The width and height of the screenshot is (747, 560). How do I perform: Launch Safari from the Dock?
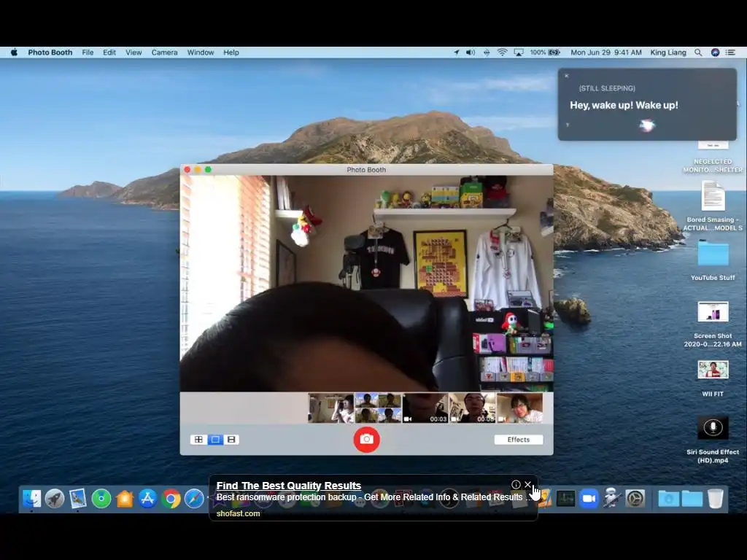tap(194, 499)
